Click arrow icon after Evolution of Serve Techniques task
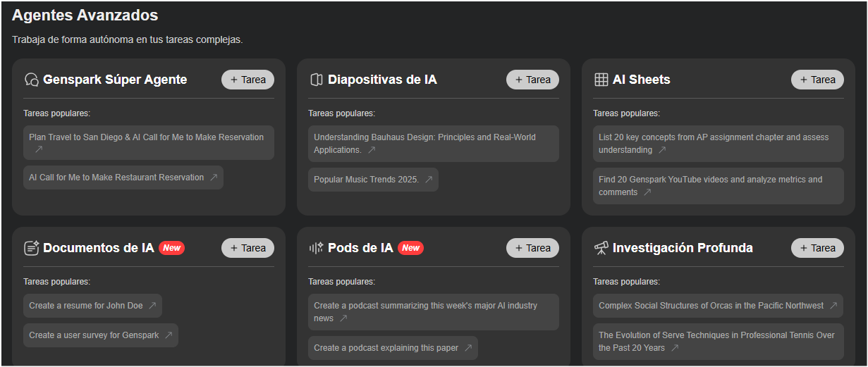Viewport: 868px width, 367px height. click(675, 348)
